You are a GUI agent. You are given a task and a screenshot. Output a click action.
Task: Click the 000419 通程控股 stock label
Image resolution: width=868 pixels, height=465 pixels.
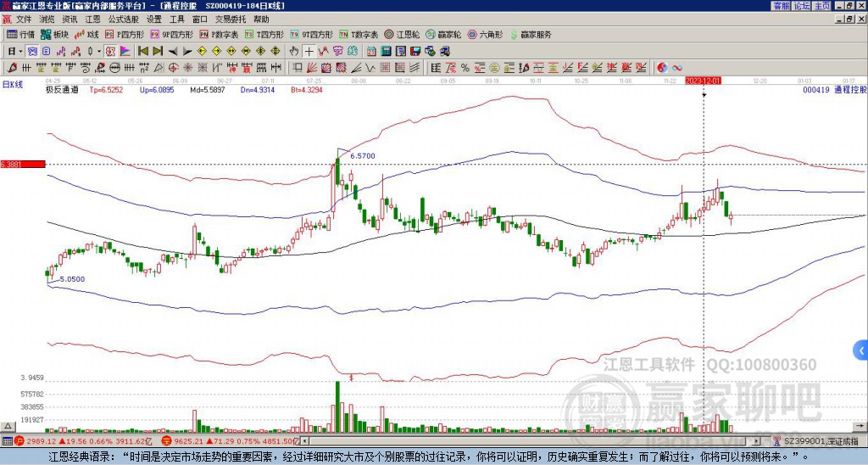(x=835, y=90)
